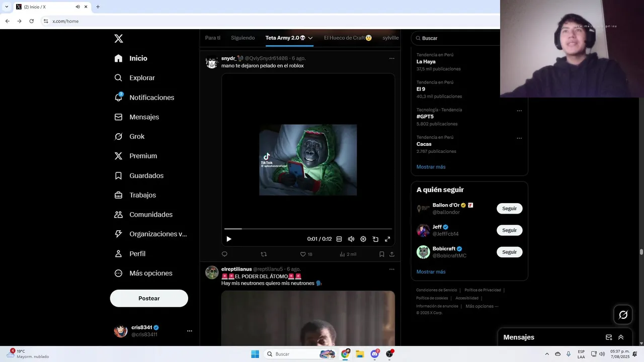Repost the snydr post
This screenshot has width=644, height=362.
(264, 254)
